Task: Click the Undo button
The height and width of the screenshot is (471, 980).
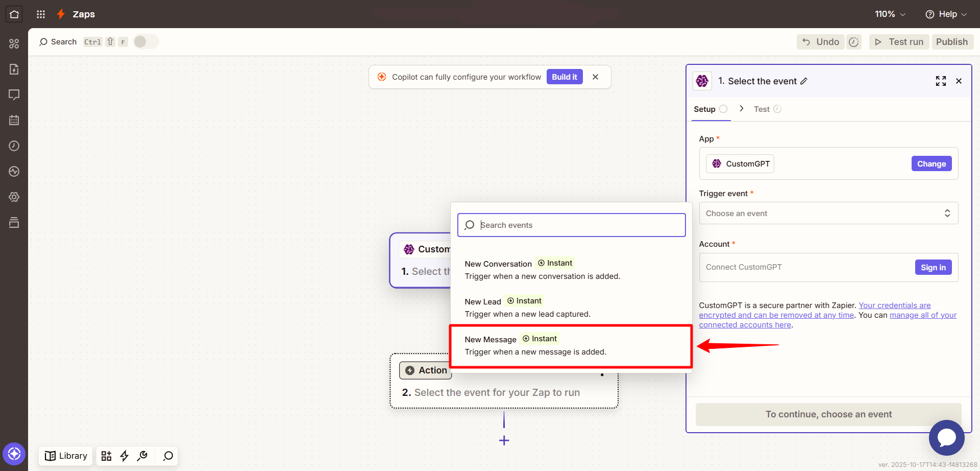Action: 820,42
